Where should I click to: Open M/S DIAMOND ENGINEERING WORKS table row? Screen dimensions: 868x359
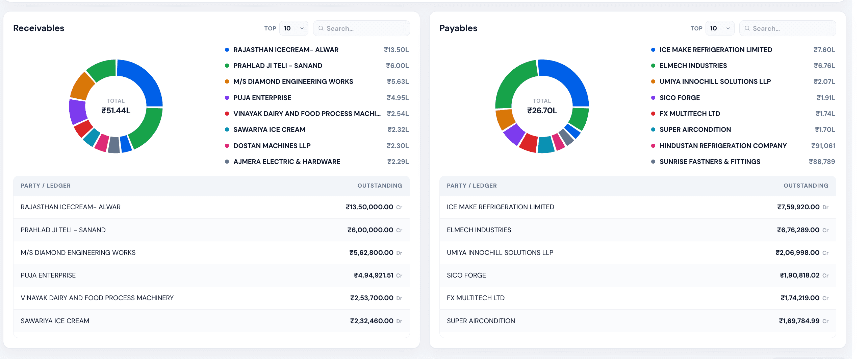point(211,253)
